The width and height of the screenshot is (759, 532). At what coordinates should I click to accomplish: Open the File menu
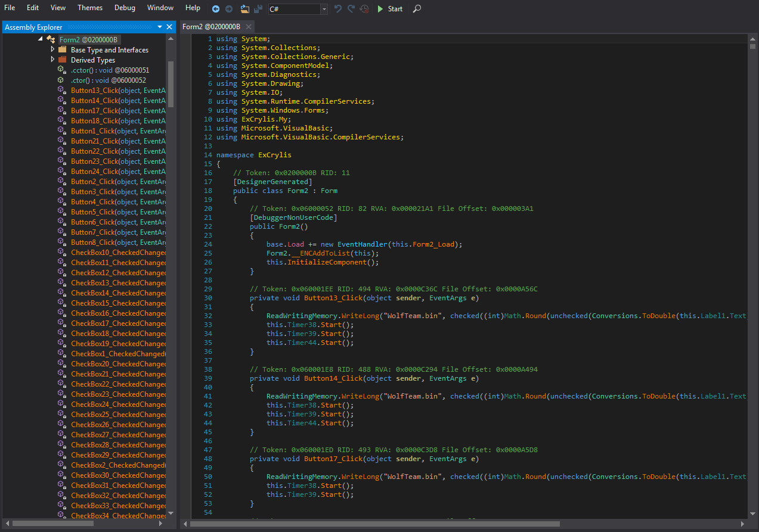pyautogui.click(x=10, y=8)
